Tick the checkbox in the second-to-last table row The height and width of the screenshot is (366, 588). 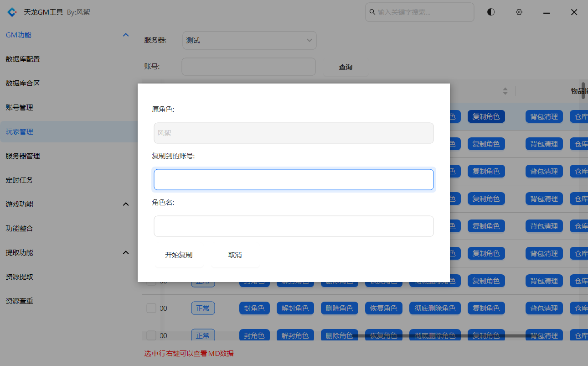coord(151,308)
